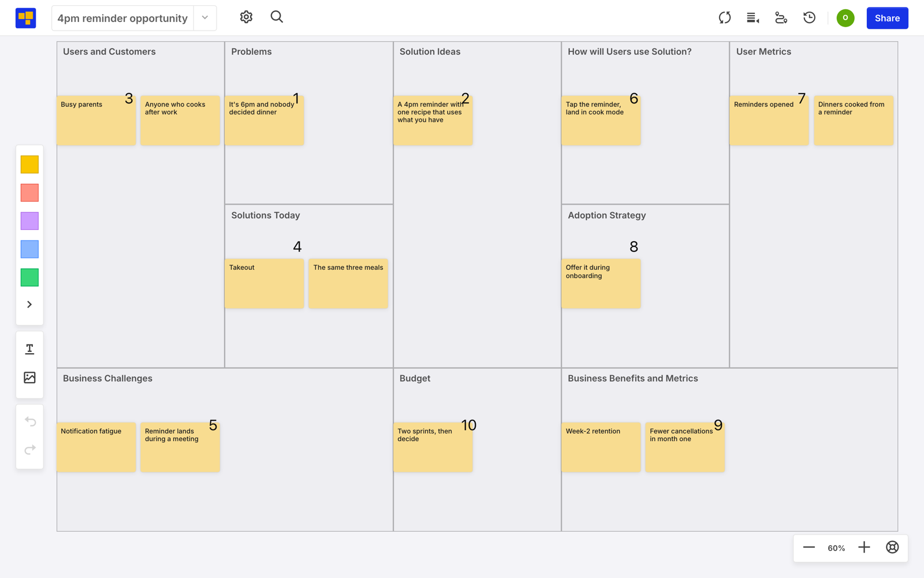Image resolution: width=924 pixels, height=578 pixels.
Task: Open the green user avatar
Action: [845, 18]
